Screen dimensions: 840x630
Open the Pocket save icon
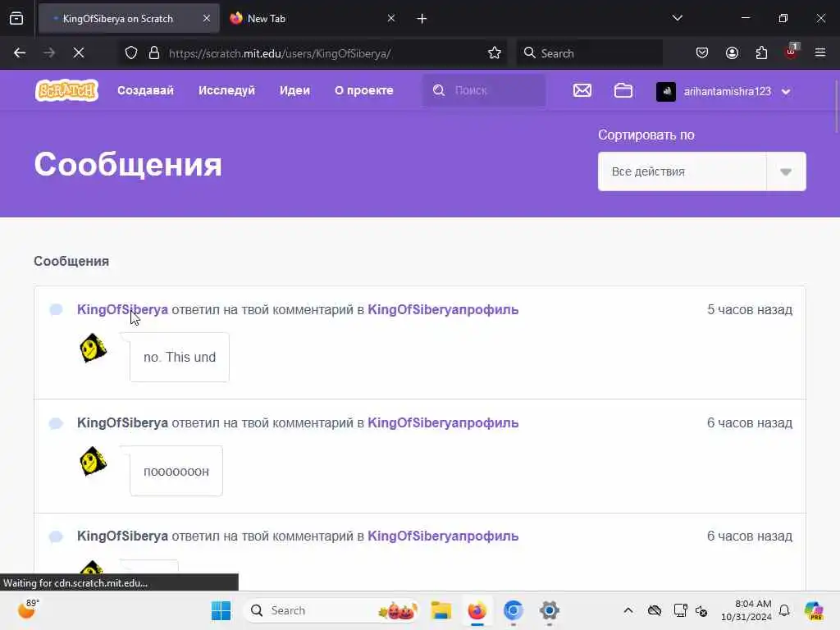coord(702,53)
